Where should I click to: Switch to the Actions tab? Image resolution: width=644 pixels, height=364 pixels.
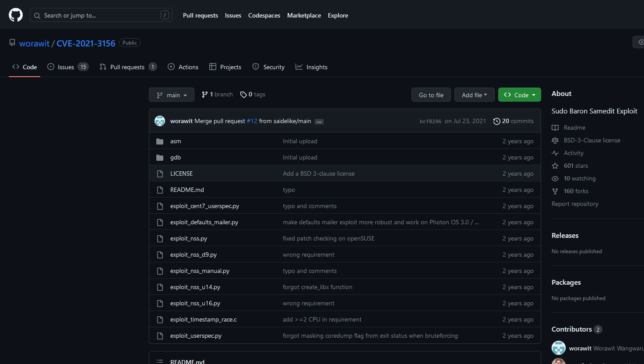pyautogui.click(x=183, y=67)
